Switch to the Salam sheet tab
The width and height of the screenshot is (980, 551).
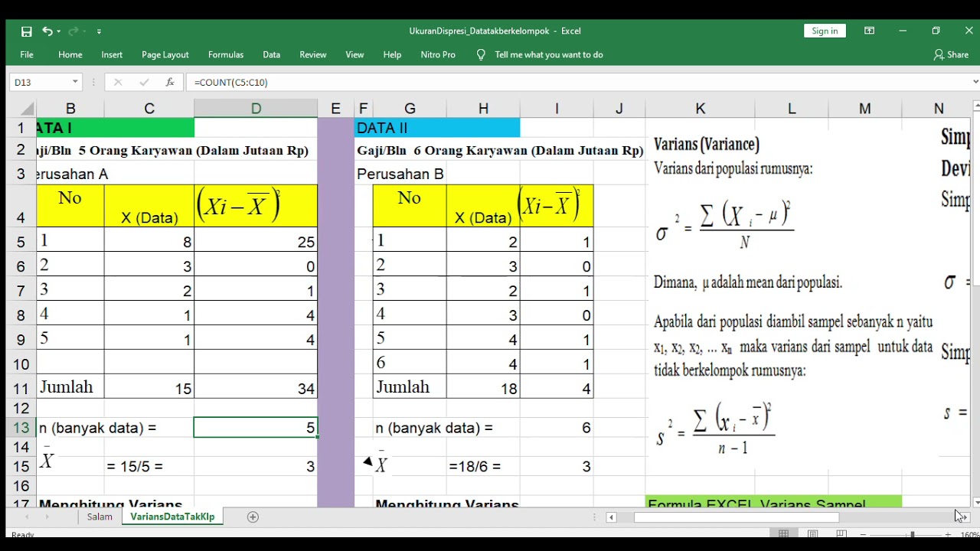pos(100,517)
